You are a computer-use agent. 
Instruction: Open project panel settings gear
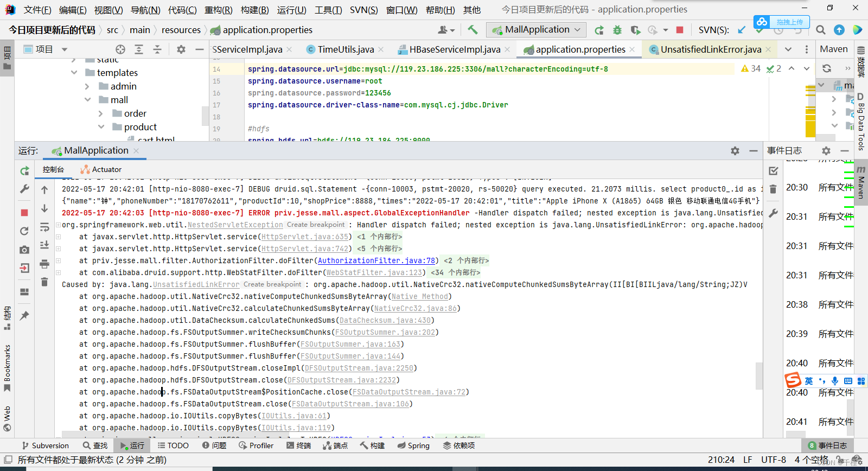[181, 49]
